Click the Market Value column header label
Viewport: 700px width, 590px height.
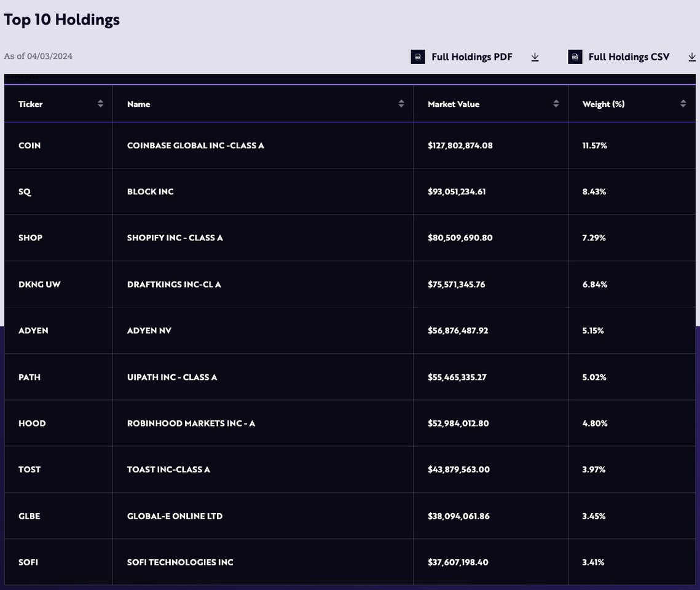(x=454, y=104)
